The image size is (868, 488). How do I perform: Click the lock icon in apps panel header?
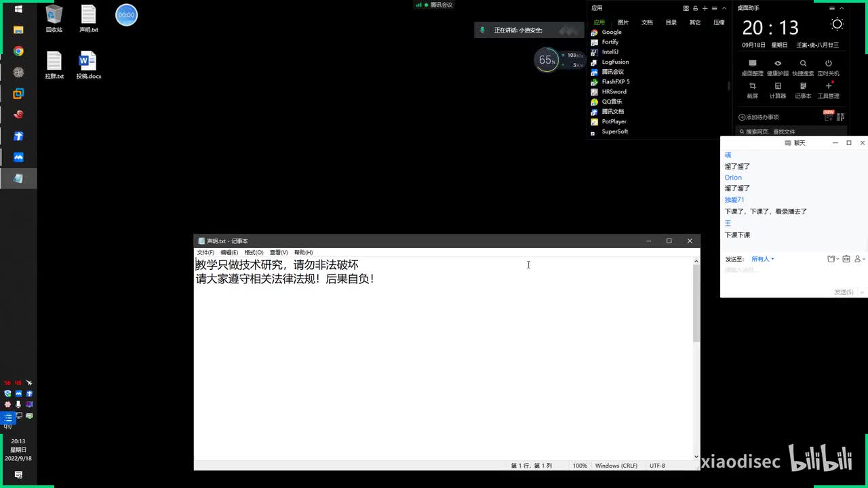pos(695,8)
